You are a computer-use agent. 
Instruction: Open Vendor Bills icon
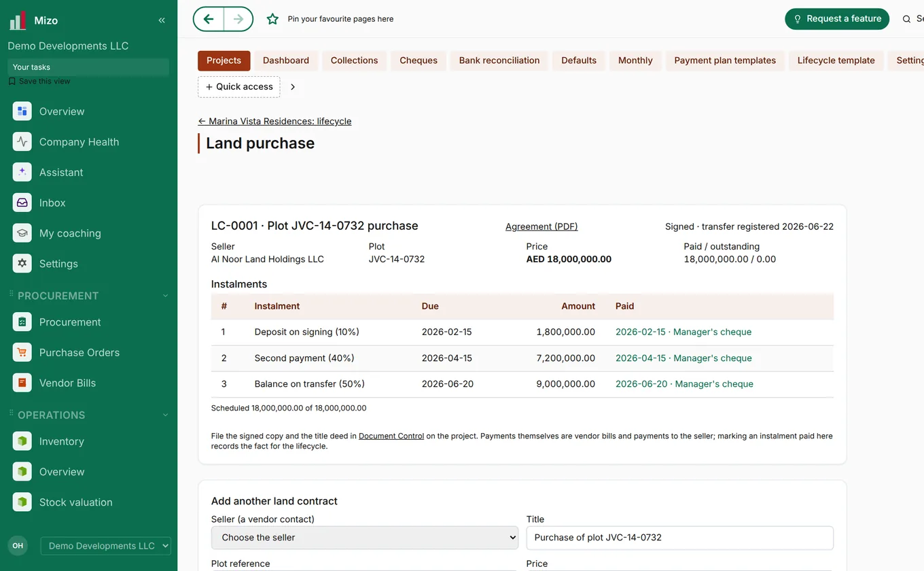pyautogui.click(x=22, y=383)
